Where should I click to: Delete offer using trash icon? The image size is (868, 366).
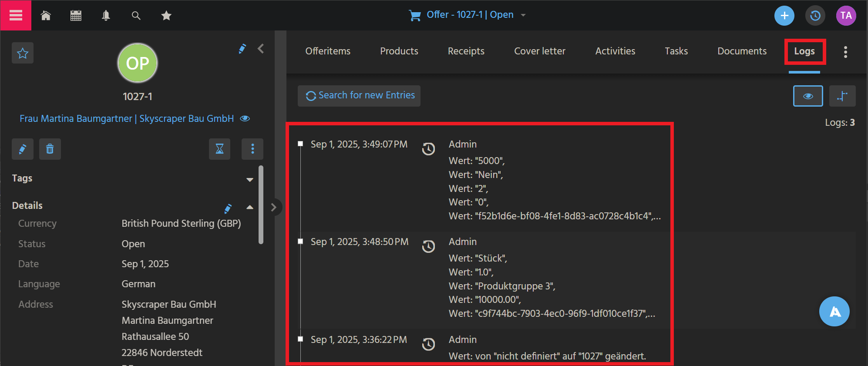click(x=50, y=149)
